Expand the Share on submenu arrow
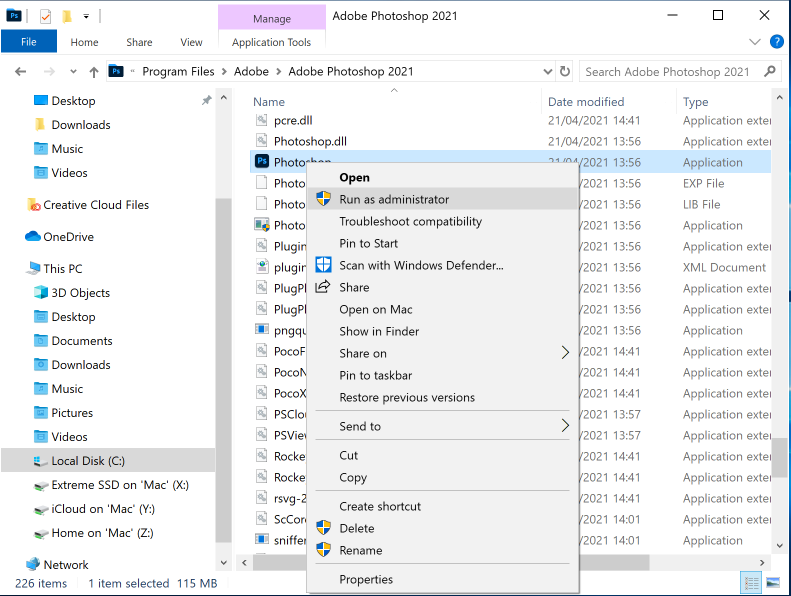Screen dimensions: 791x596 (x=565, y=352)
